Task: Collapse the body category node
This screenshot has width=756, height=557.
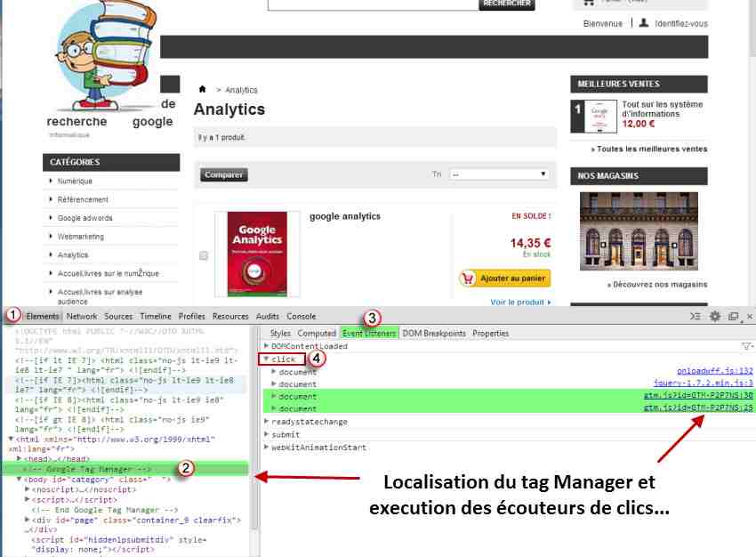Action: 19,480
